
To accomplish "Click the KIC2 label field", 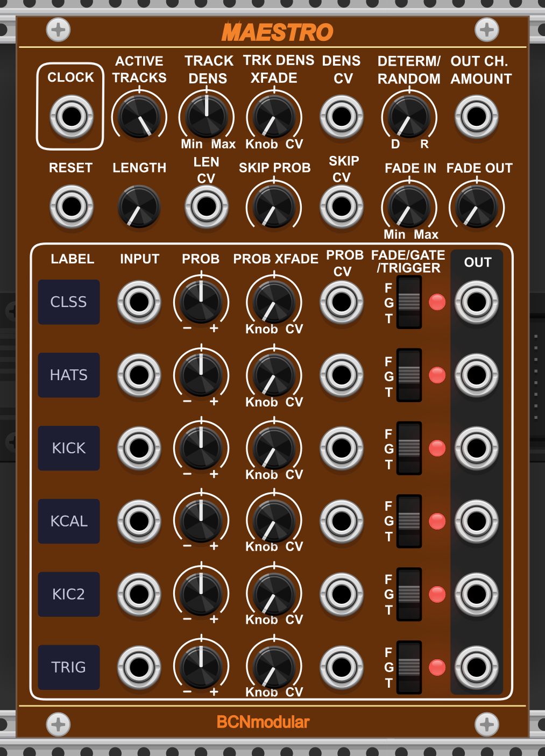I will point(69,594).
